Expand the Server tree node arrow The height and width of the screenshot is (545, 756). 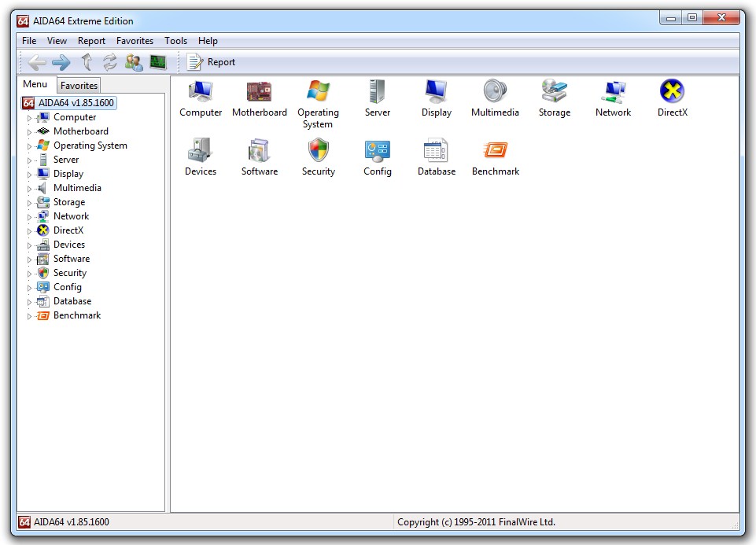(29, 160)
